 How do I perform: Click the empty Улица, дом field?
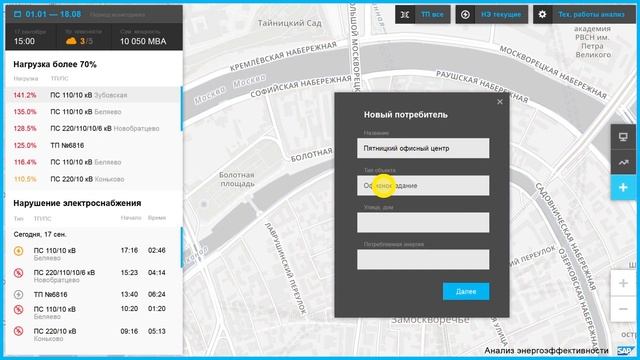(423, 222)
